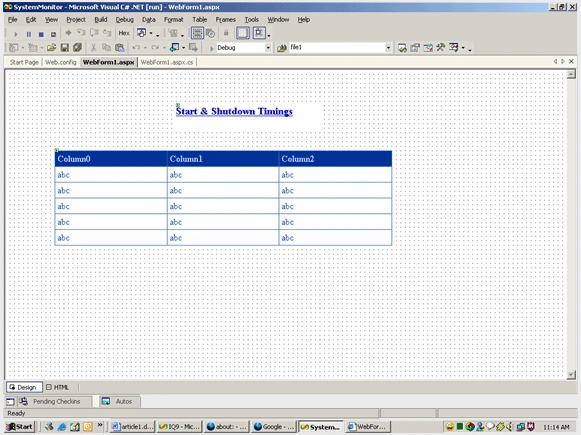The width and height of the screenshot is (581, 435).
Task: Click the vertical scrollbar down arrow
Action: click(571, 375)
